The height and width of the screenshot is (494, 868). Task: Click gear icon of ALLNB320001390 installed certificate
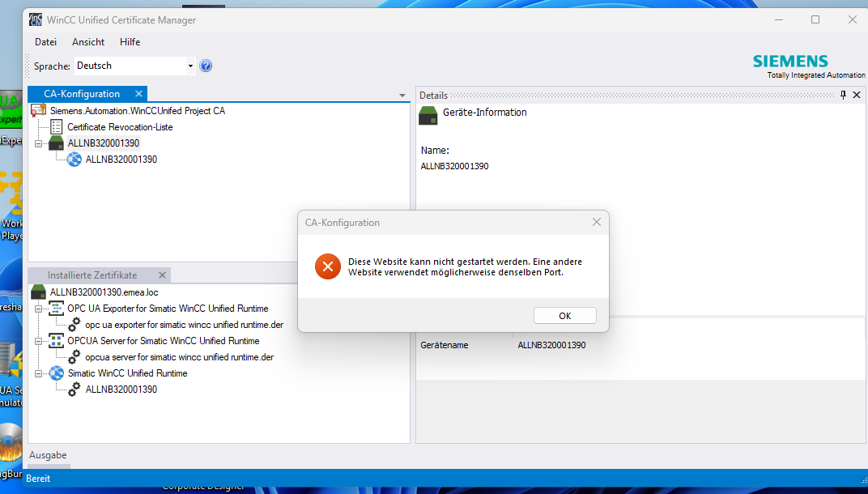[74, 390]
